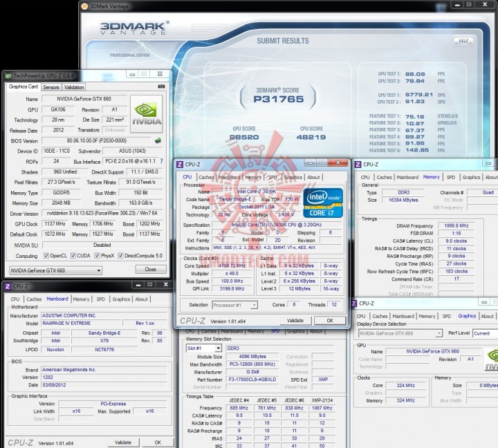Click the BIOS save chip icon in GPU-Z
This screenshot has width=498, height=448.
(x=158, y=140)
